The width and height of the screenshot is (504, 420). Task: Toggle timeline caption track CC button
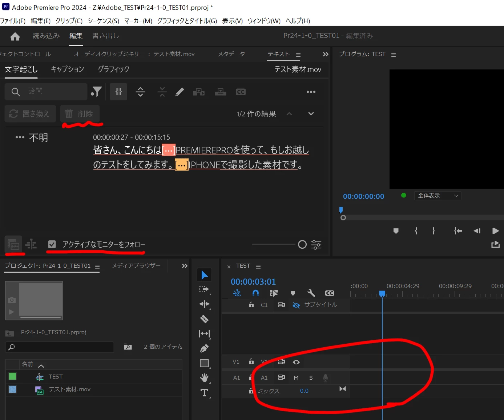click(330, 293)
